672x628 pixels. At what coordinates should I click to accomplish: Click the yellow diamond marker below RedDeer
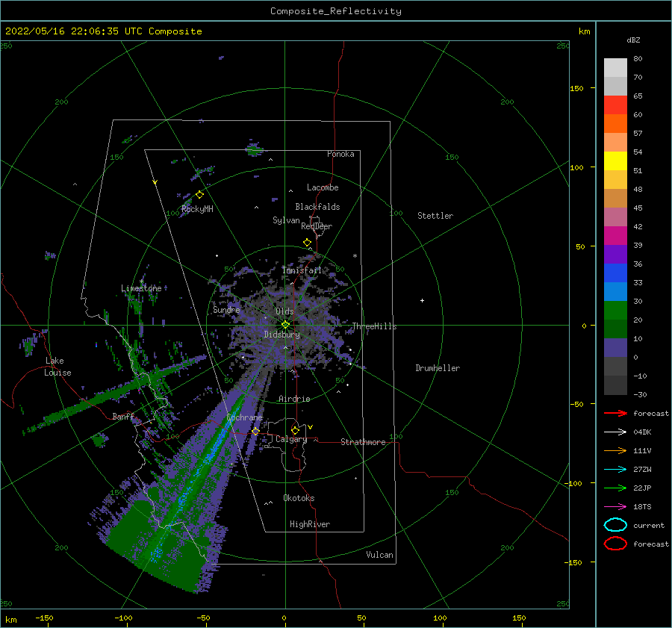(x=307, y=243)
